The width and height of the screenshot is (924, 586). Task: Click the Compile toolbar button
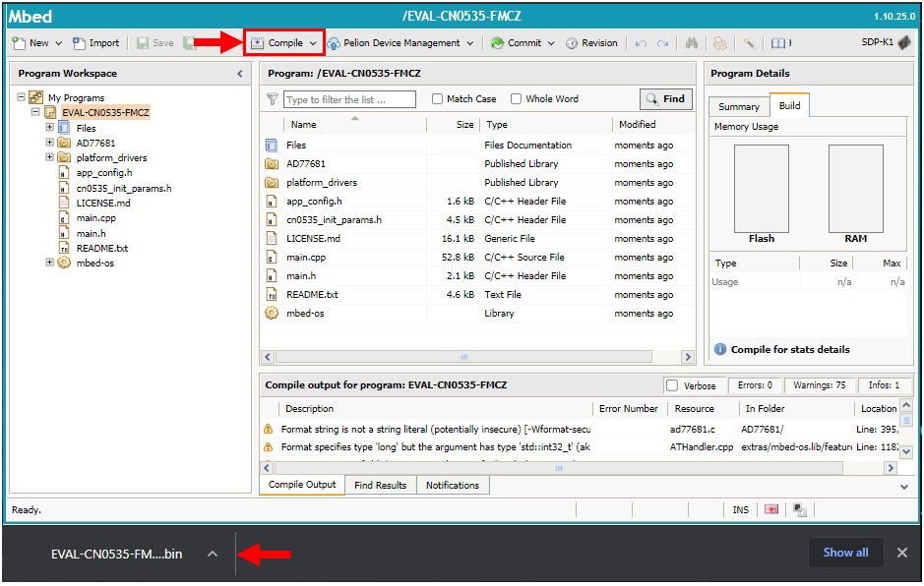(277, 43)
